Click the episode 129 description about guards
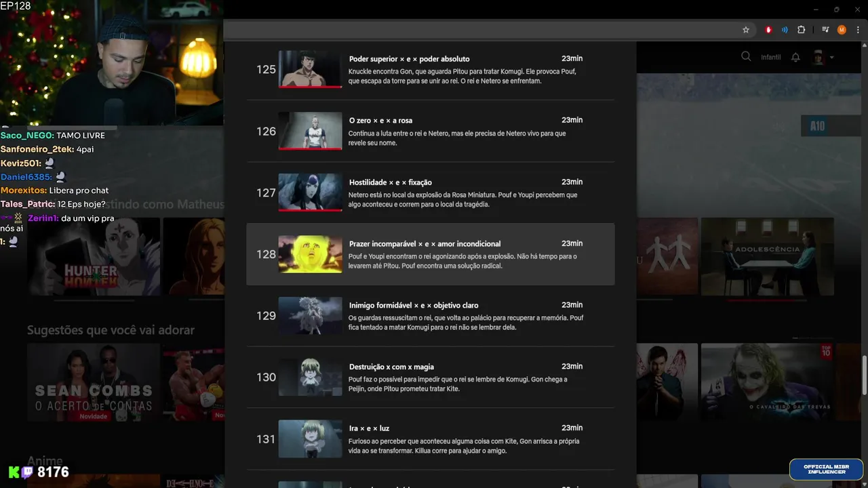 tap(466, 323)
